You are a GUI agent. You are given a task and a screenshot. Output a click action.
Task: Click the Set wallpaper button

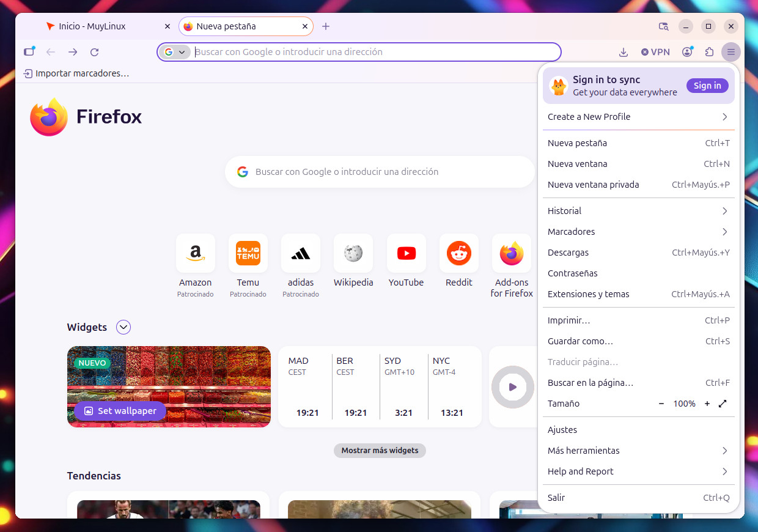[120, 411]
